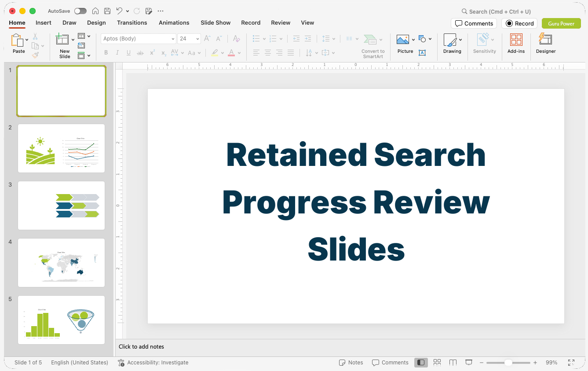Select Normal view in status bar

tap(421, 363)
